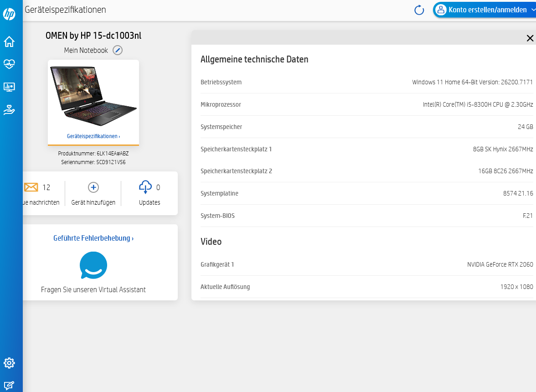
Task: Click the refresh icon in header
Action: [x=419, y=10]
